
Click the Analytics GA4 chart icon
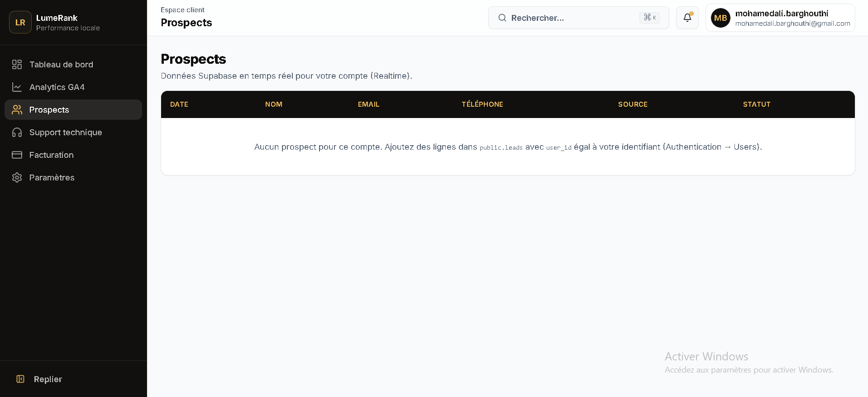(17, 87)
